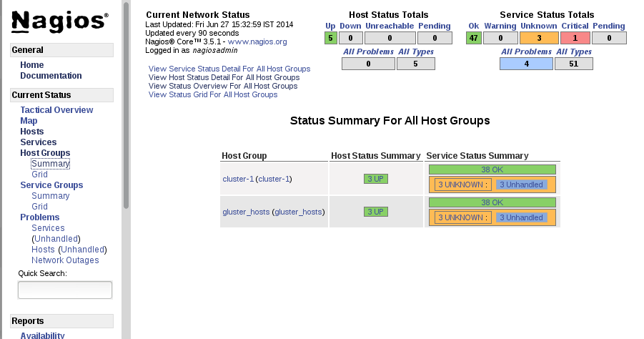Click the green Up host count 5
Viewport: 644px width, 339px height.
(x=330, y=39)
